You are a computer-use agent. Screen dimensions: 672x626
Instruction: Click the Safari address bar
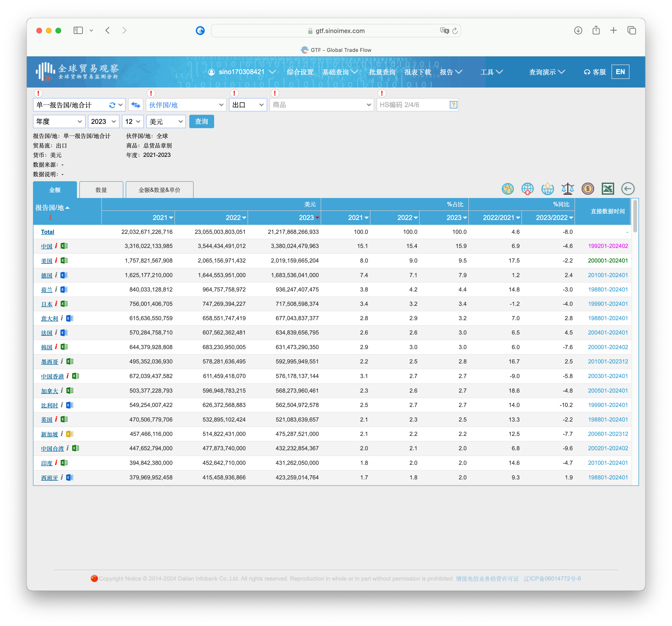coord(336,31)
